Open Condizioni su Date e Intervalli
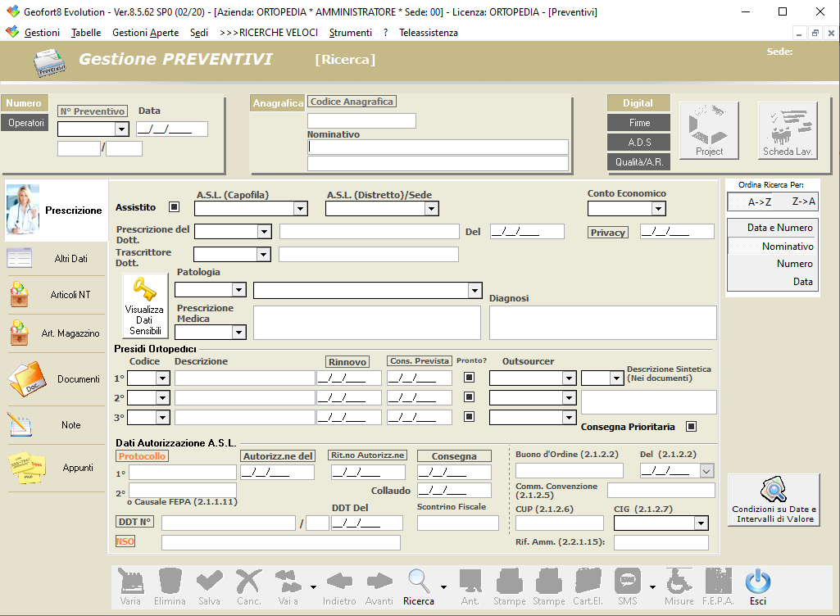 pyautogui.click(x=774, y=499)
